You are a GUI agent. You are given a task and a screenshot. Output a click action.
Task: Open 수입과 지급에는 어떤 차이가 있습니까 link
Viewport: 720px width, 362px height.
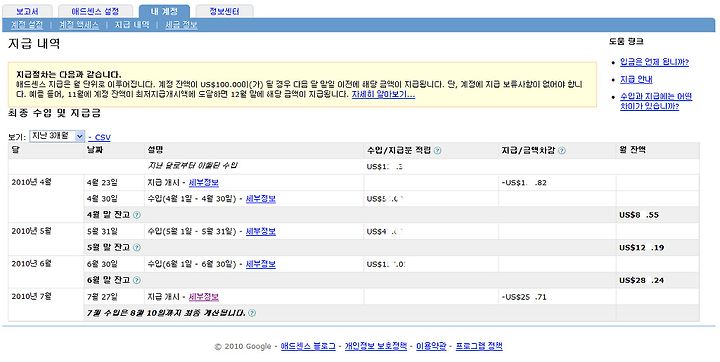pos(656,102)
